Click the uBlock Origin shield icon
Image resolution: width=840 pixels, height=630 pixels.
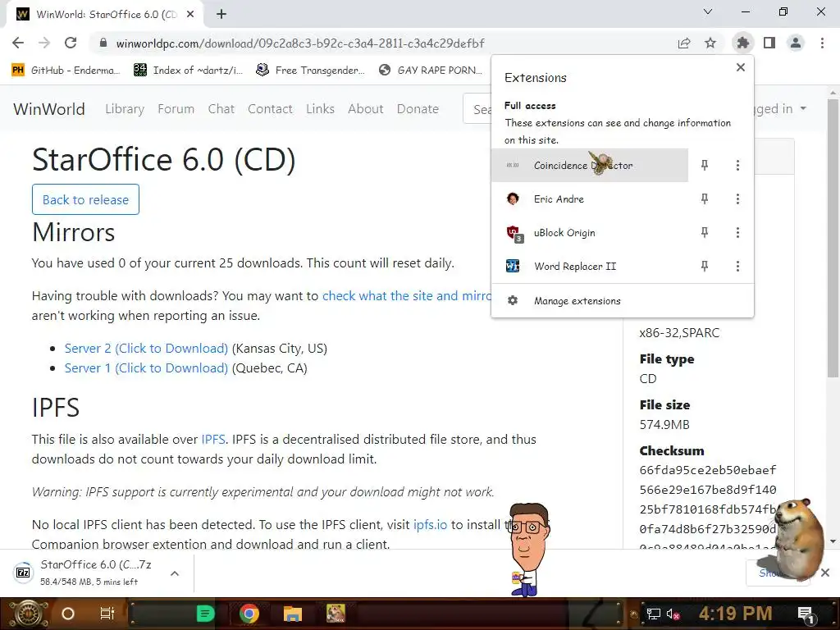pos(514,232)
